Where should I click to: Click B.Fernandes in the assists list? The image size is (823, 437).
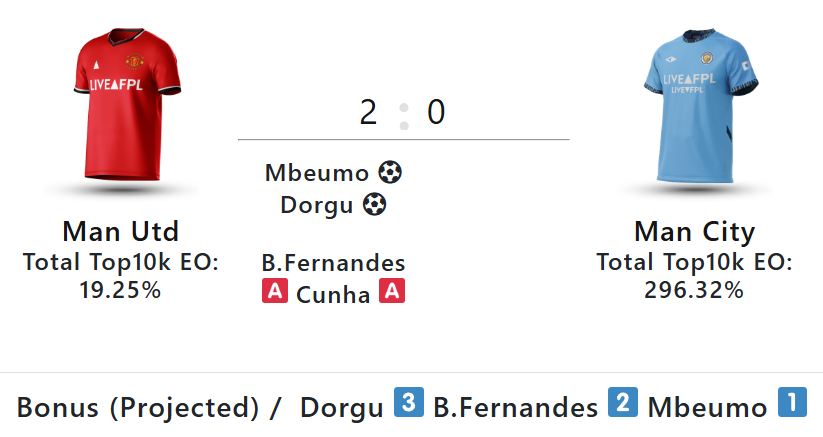333,263
